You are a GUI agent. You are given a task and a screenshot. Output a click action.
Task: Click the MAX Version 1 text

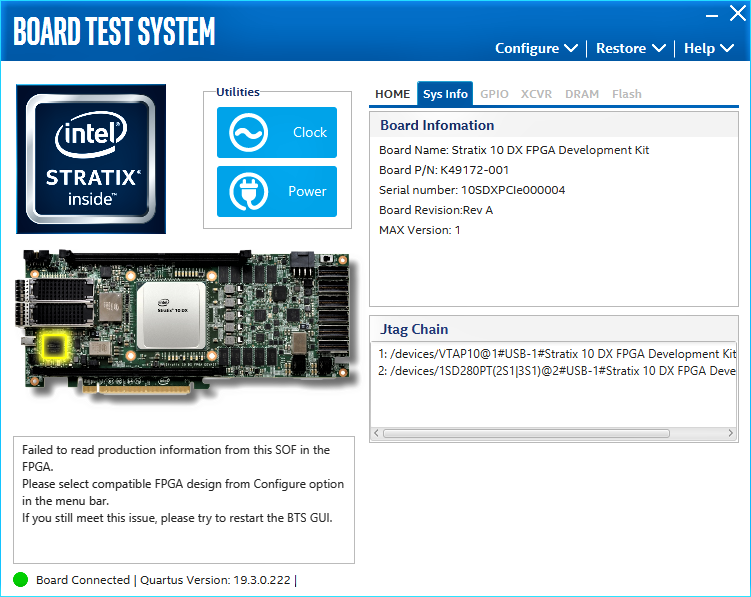coord(420,230)
